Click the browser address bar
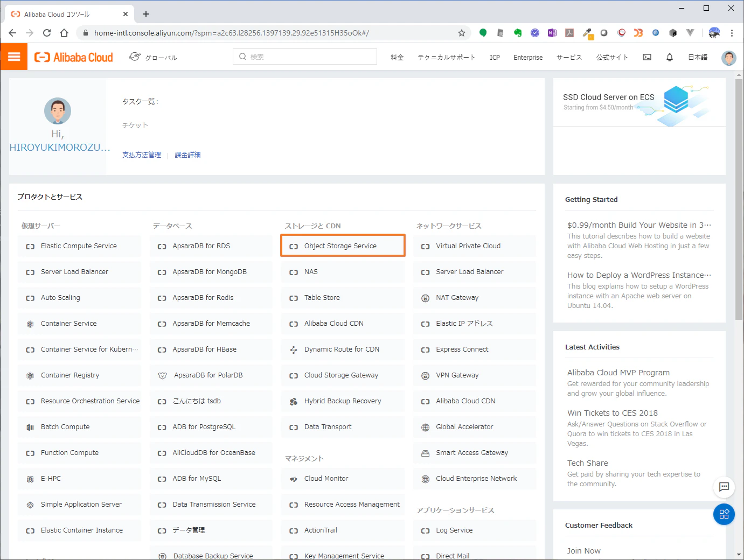The height and width of the screenshot is (560, 744). click(x=275, y=33)
